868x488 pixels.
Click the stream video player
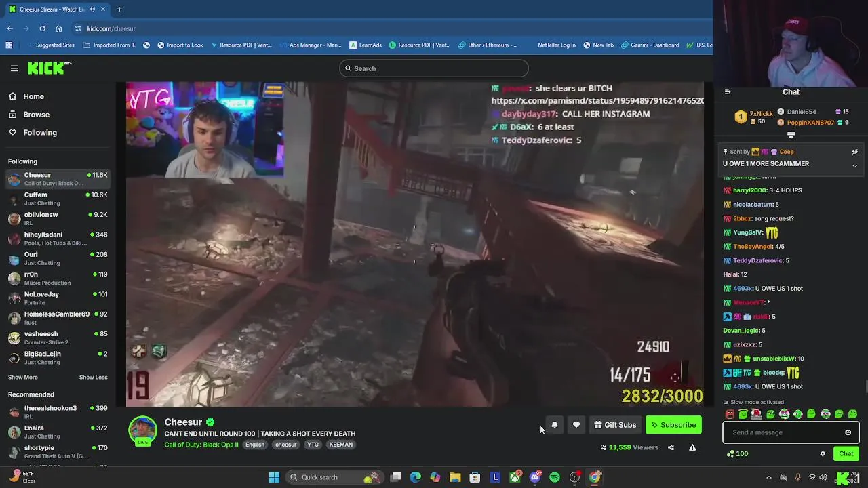(x=415, y=244)
